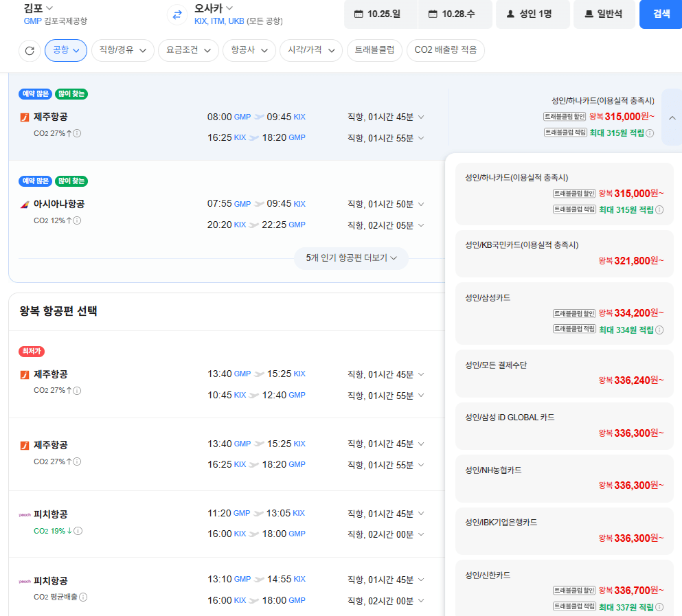Click 많이 찾는 badge on first 제주항공
This screenshot has width=682, height=616.
71,94
